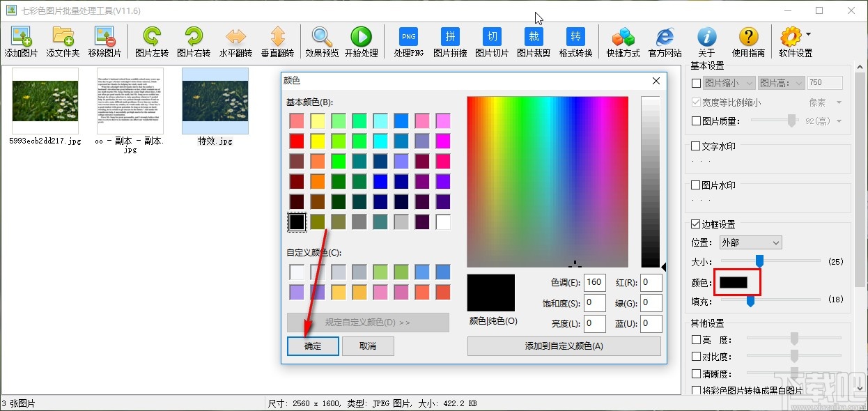Enable the 对比度 checkbox
Screen dimensions: 868x411
[696, 357]
